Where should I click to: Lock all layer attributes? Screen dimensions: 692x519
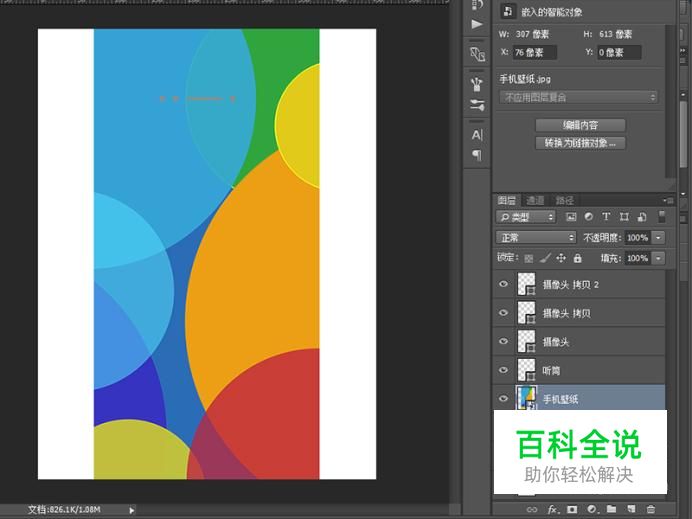coord(577,258)
